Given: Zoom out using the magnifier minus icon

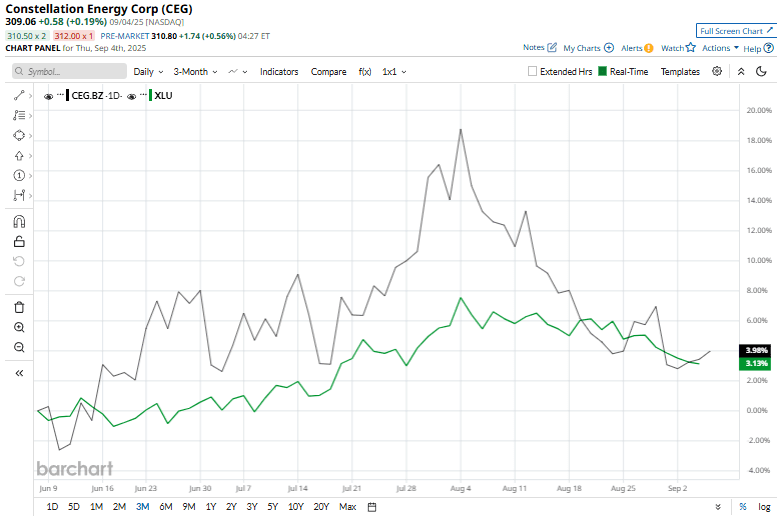Looking at the screenshot, I should tap(19, 347).
